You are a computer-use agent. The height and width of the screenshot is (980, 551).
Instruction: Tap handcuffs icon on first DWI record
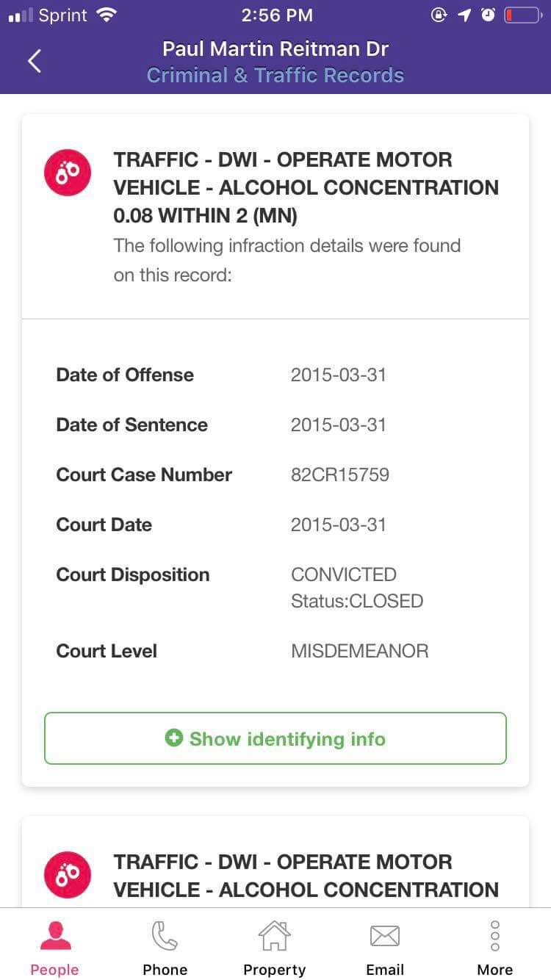click(68, 173)
